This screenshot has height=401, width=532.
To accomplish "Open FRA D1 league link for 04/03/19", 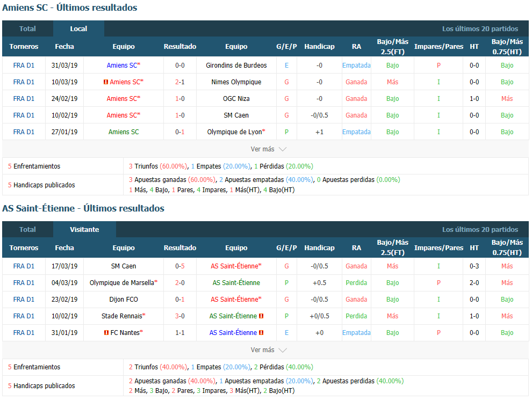I will click(x=24, y=283).
